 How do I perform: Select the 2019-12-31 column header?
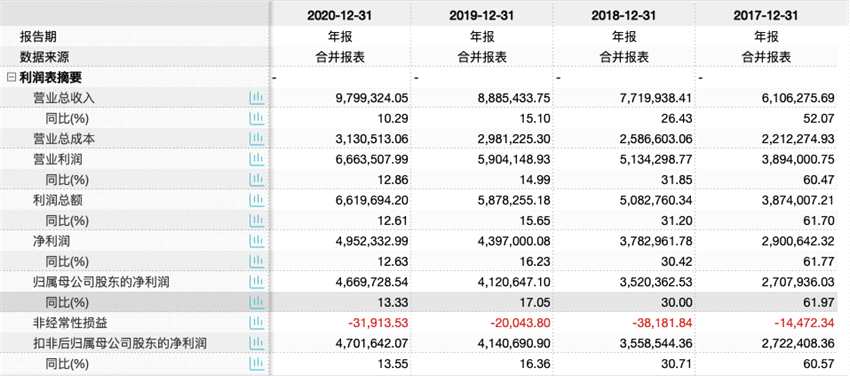pyautogui.click(x=481, y=16)
